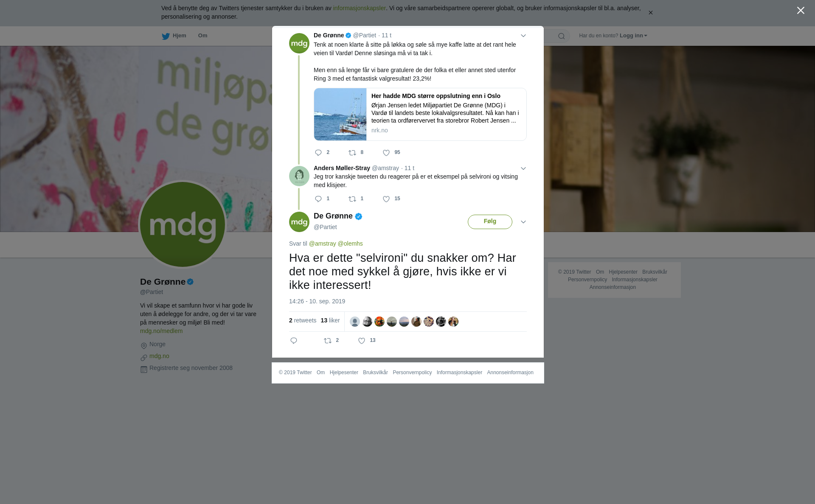The image size is (815, 504).
Task: Dismiss the cookie notice banner
Action: 650,13
